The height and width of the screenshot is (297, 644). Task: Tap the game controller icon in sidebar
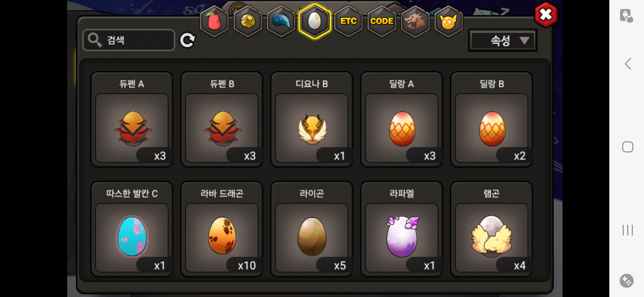627,281
